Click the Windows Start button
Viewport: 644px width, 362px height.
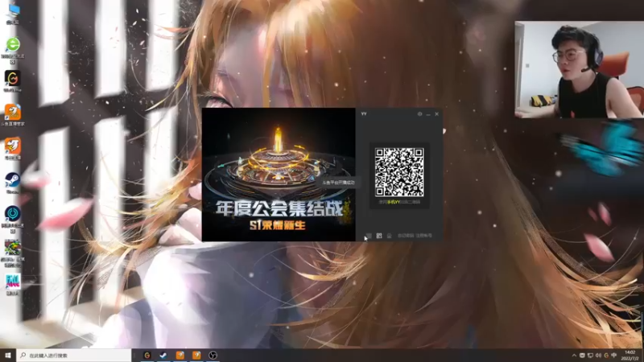8,356
